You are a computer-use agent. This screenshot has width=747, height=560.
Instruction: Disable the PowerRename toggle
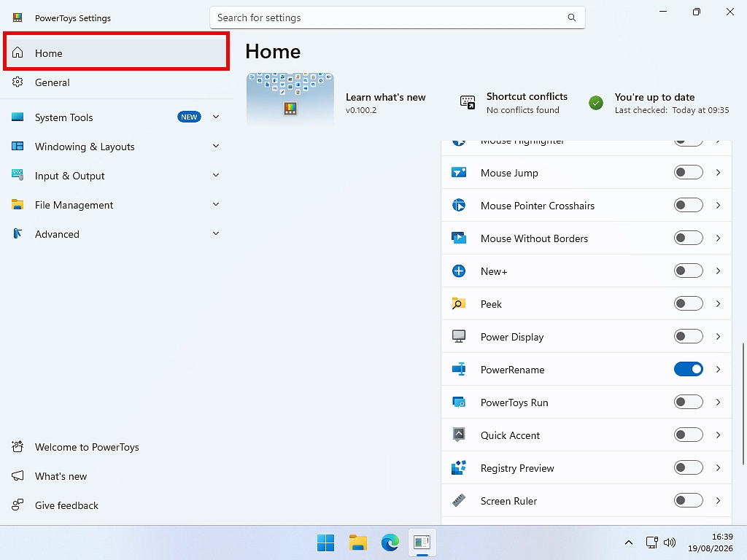tap(689, 370)
